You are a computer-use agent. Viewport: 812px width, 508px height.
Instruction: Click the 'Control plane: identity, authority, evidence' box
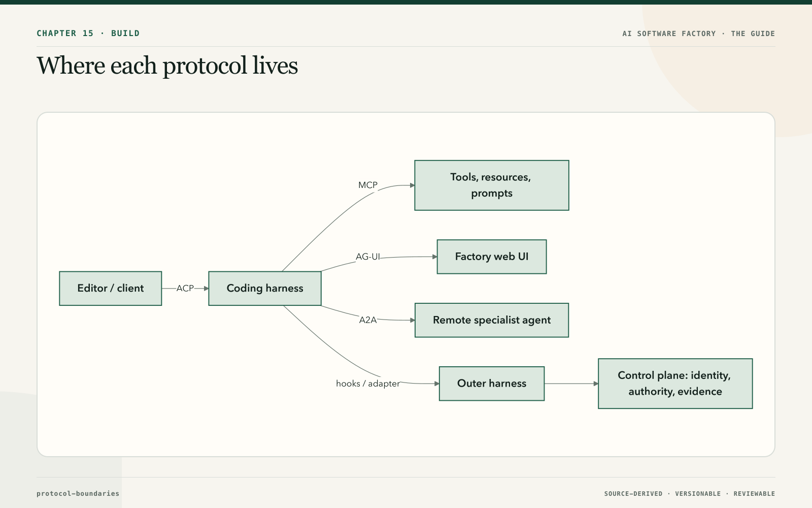pyautogui.click(x=675, y=384)
